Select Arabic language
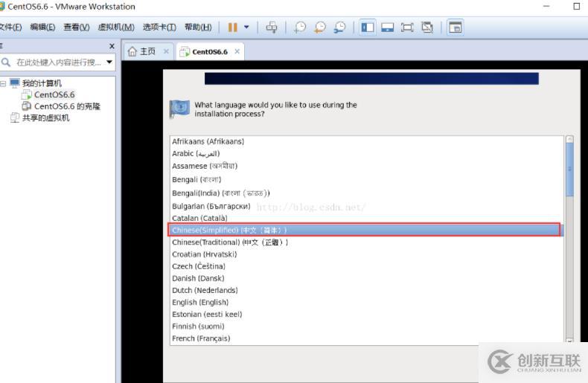 point(366,154)
